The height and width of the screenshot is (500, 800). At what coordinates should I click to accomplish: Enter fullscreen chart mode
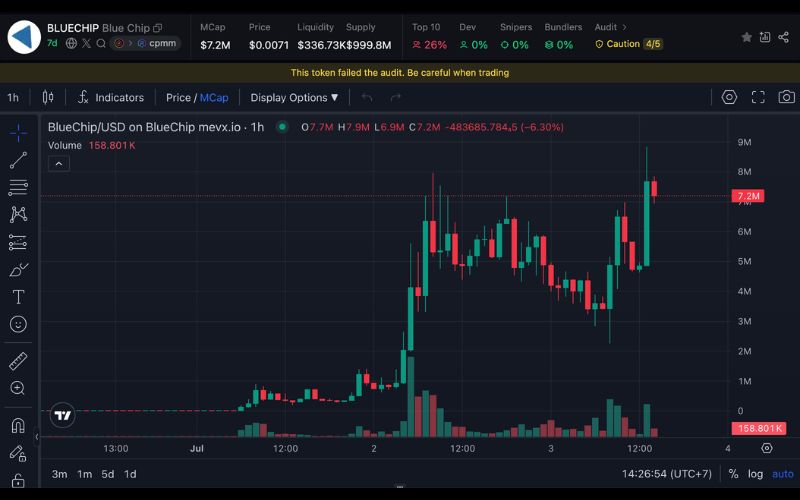pyautogui.click(x=758, y=97)
